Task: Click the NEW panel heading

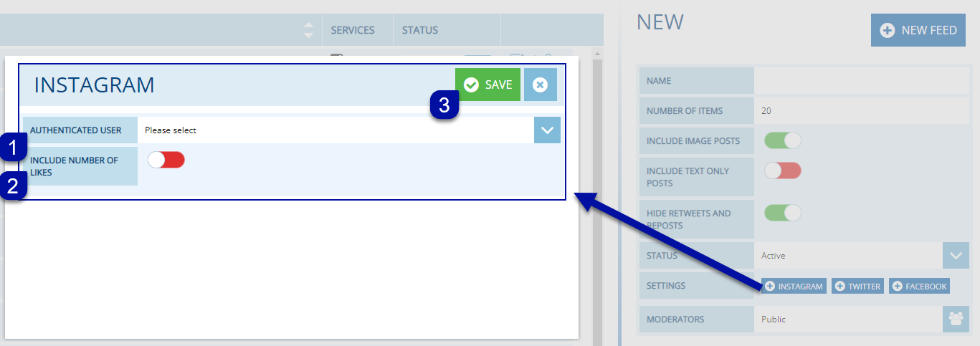Action: coord(660,22)
